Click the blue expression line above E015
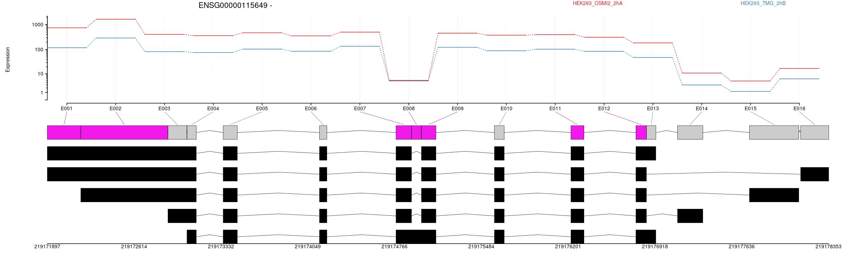The width and height of the screenshot is (868, 253). point(750,91)
